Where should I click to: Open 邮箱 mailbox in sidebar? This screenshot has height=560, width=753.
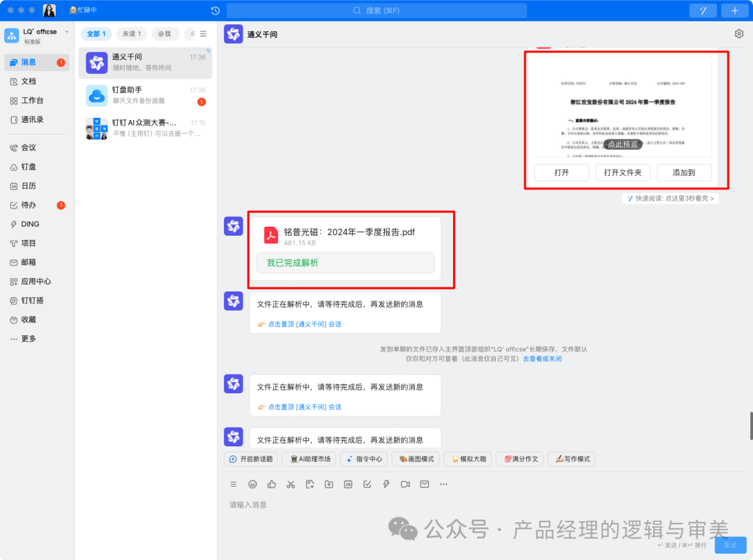pos(23,262)
